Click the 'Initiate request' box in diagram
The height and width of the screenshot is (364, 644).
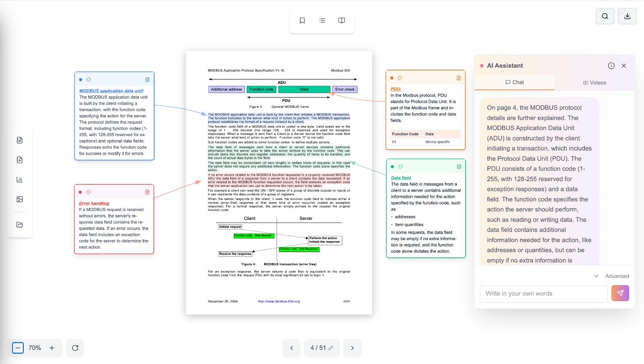(x=230, y=227)
